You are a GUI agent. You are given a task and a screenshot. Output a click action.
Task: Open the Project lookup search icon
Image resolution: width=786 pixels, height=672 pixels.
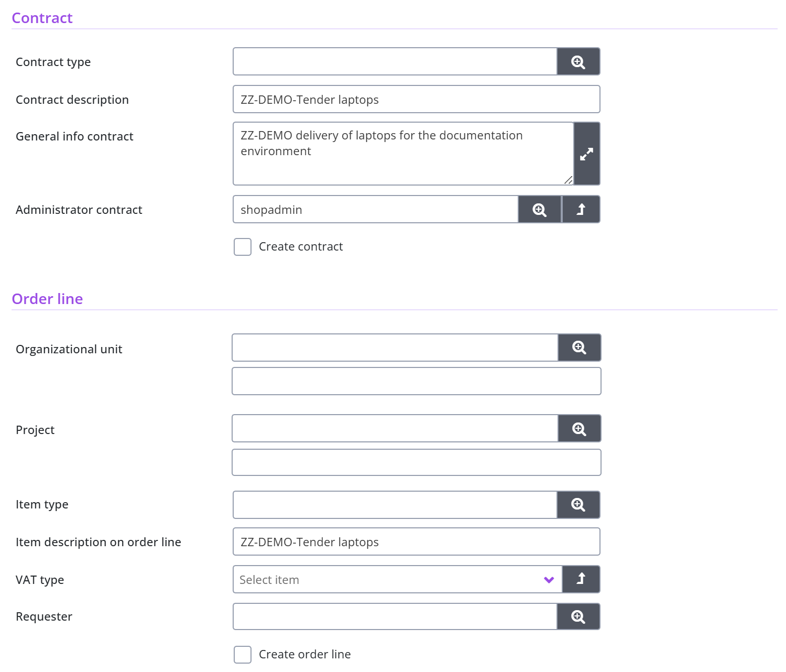click(579, 429)
